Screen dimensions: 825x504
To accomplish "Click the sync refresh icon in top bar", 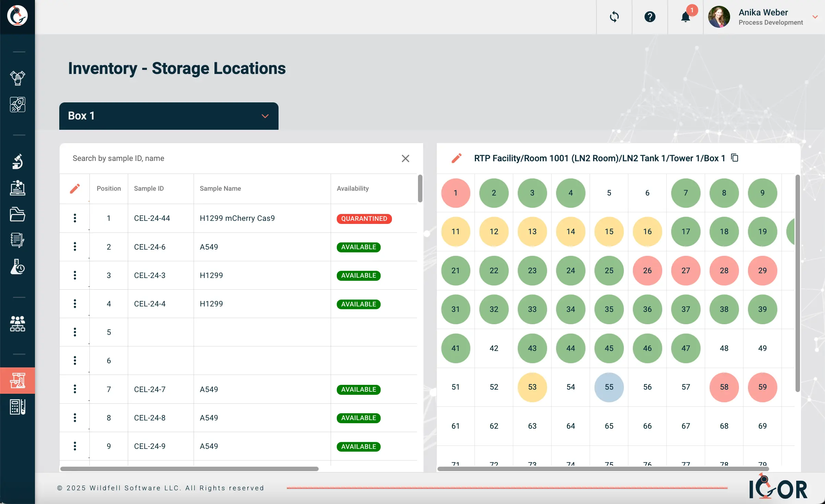I will pos(614,17).
